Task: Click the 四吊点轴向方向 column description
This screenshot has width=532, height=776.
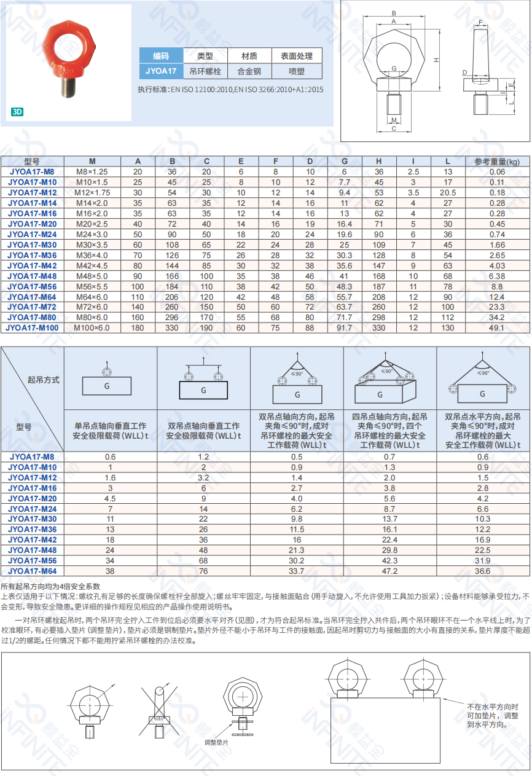Action: (389, 431)
